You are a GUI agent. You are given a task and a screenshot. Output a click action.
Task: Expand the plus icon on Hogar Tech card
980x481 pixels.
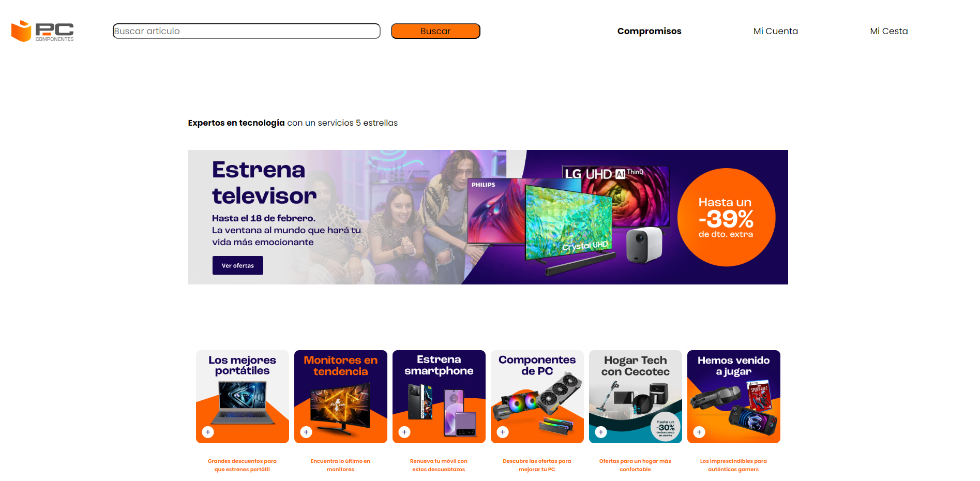[x=601, y=432]
